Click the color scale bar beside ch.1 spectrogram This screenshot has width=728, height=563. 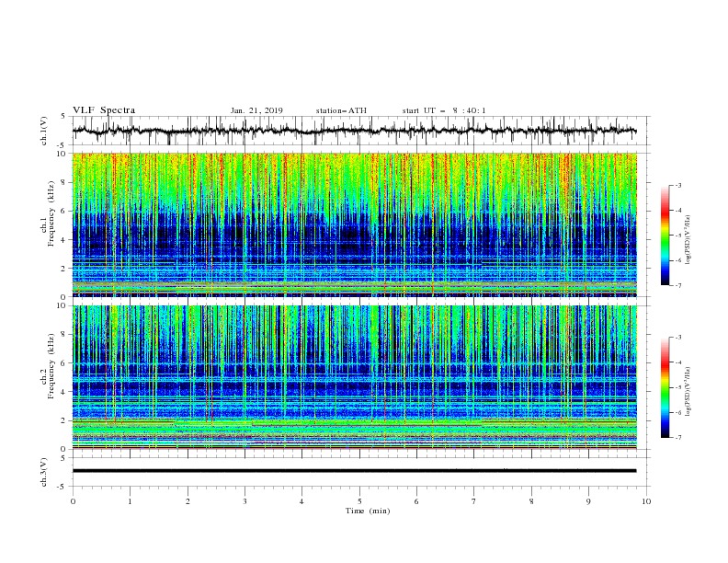point(665,236)
